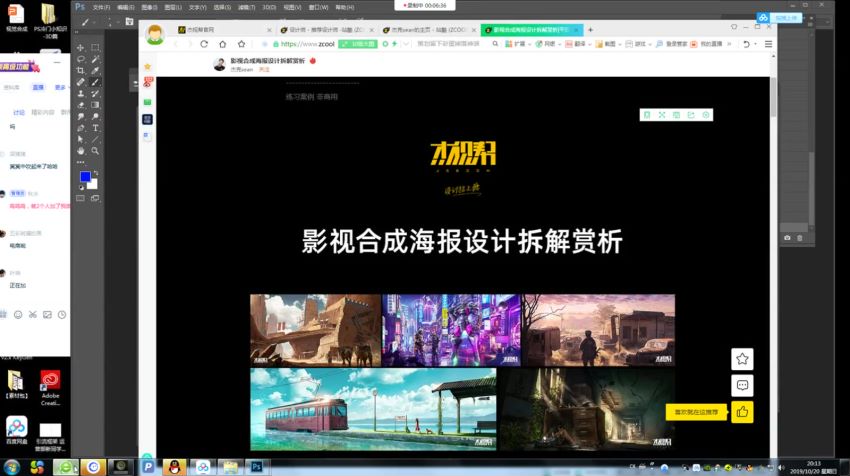
Task: Click the white background color swatch
Action: click(x=93, y=185)
